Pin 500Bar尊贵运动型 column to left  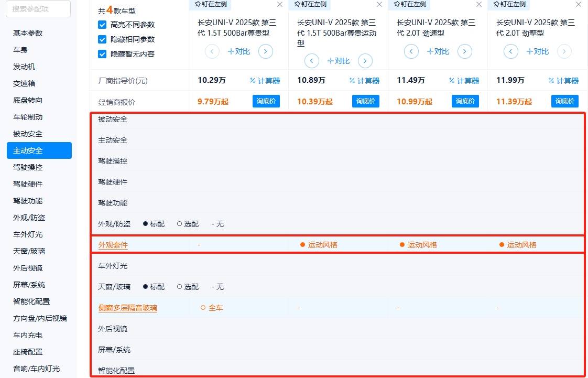(x=310, y=5)
